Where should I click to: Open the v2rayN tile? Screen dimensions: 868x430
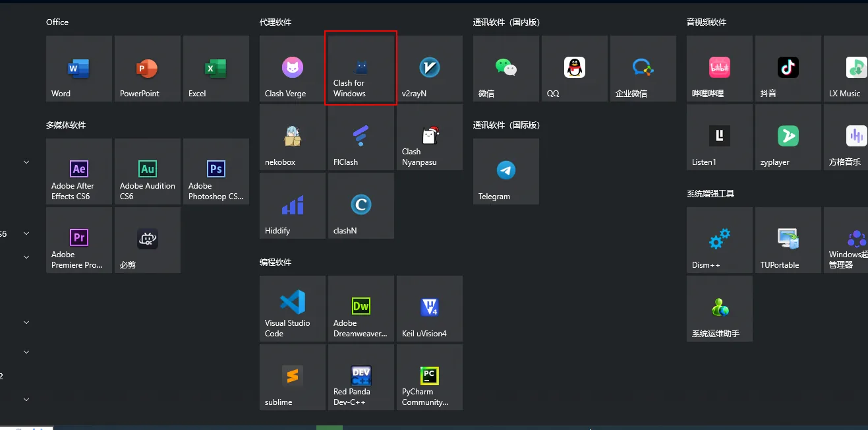[430, 69]
